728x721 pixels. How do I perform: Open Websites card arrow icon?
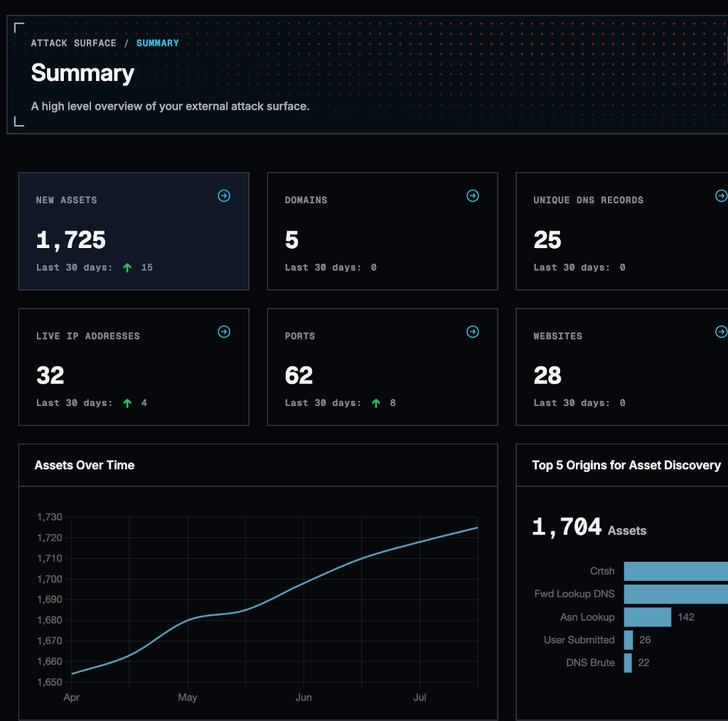721,331
